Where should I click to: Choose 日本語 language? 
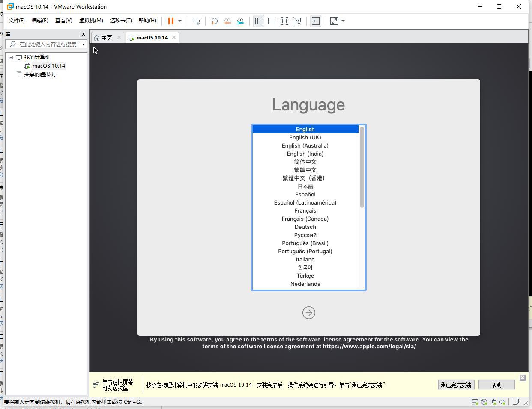point(305,186)
